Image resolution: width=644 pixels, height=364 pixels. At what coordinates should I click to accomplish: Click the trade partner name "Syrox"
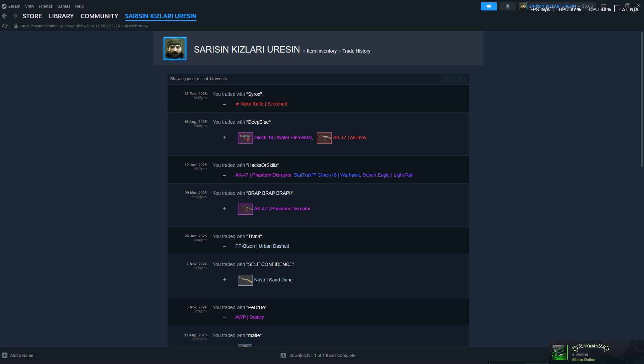point(254,94)
